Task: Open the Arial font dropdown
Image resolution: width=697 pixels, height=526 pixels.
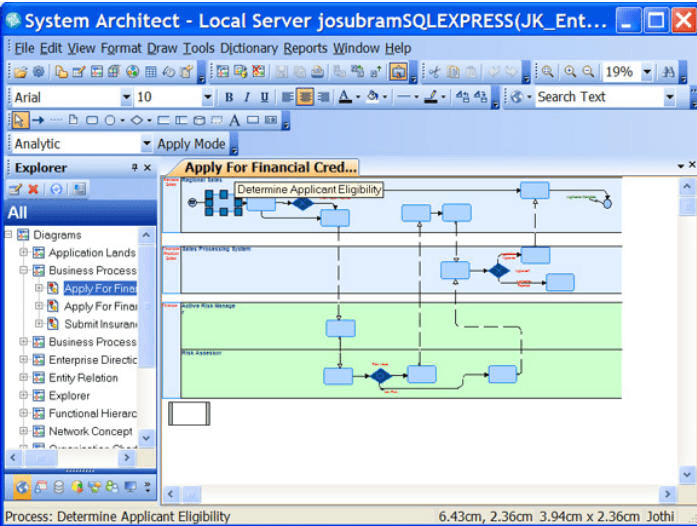Action: pos(126,97)
